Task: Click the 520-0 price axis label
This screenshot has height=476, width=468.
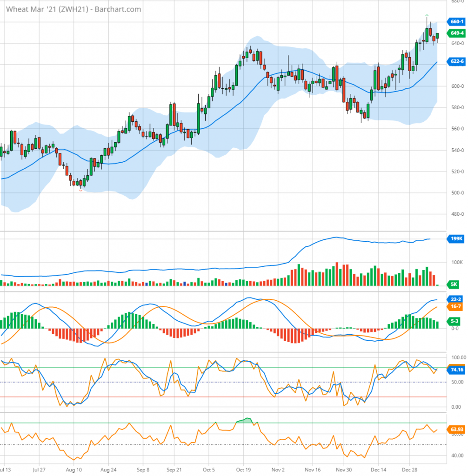Action: coord(457,172)
